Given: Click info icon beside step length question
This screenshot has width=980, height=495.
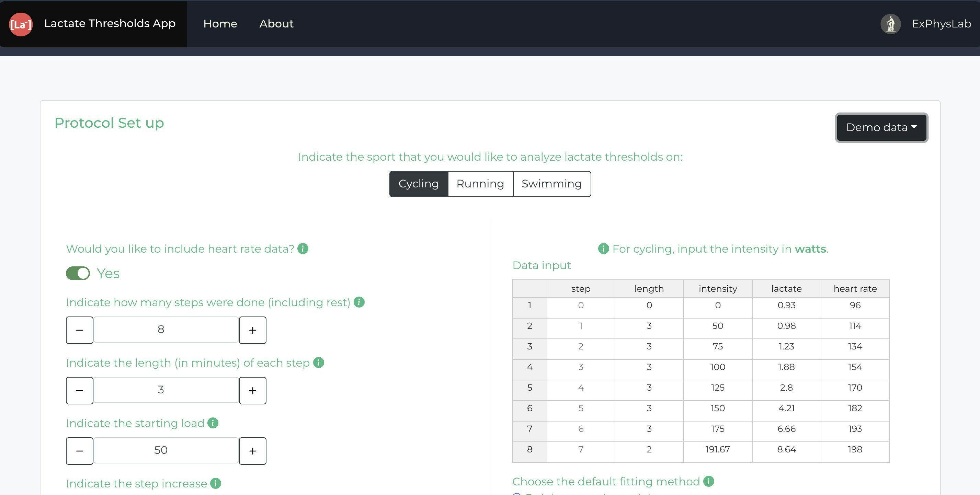Looking at the screenshot, I should coord(318,362).
